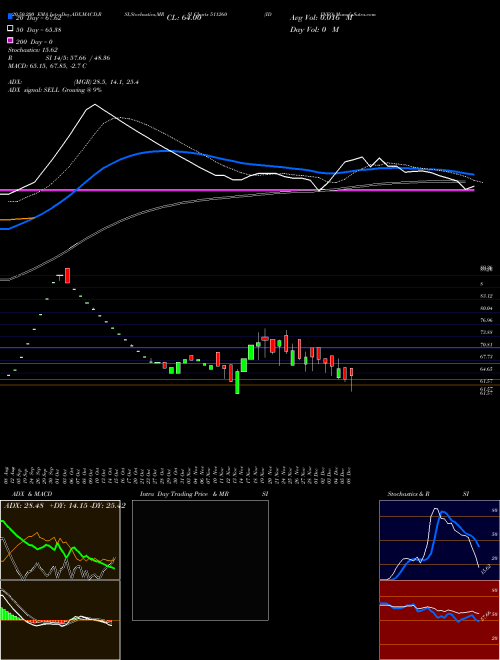Screen dimensions: 500x660
Task: Open the ADX indicator chart panel
Action: coord(60,540)
